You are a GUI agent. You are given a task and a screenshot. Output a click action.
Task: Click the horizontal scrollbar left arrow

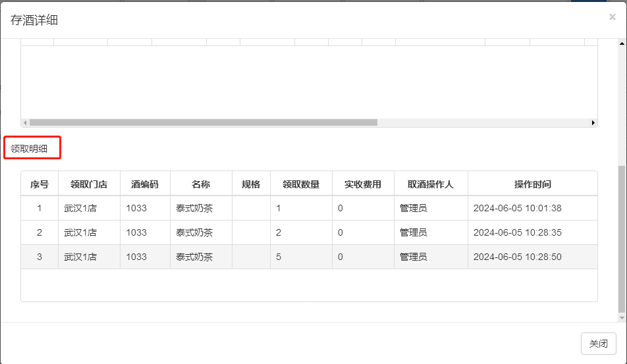[x=25, y=122]
